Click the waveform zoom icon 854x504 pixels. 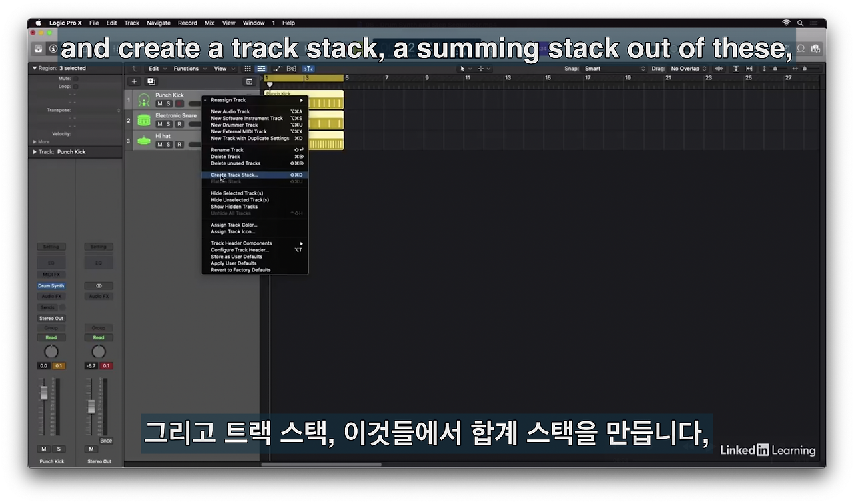pos(719,69)
